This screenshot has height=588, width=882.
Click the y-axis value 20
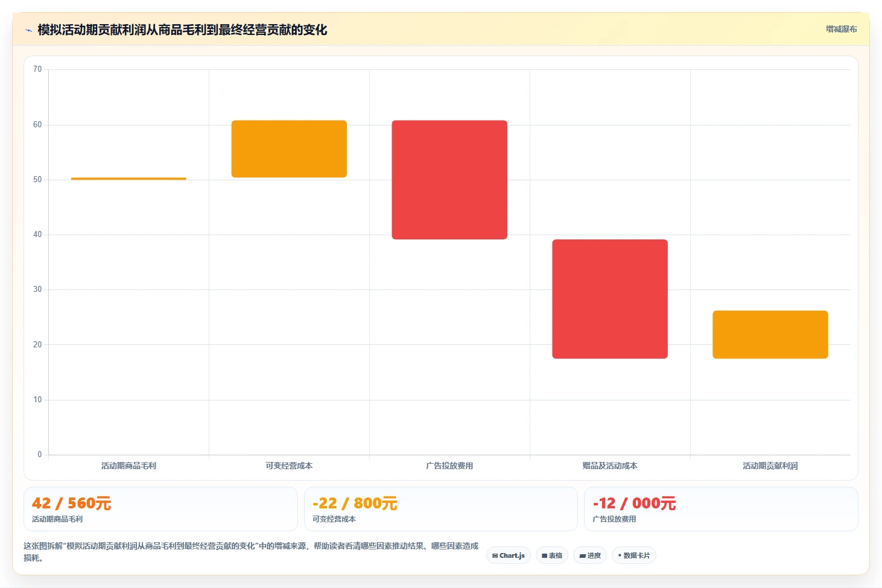pyautogui.click(x=37, y=345)
